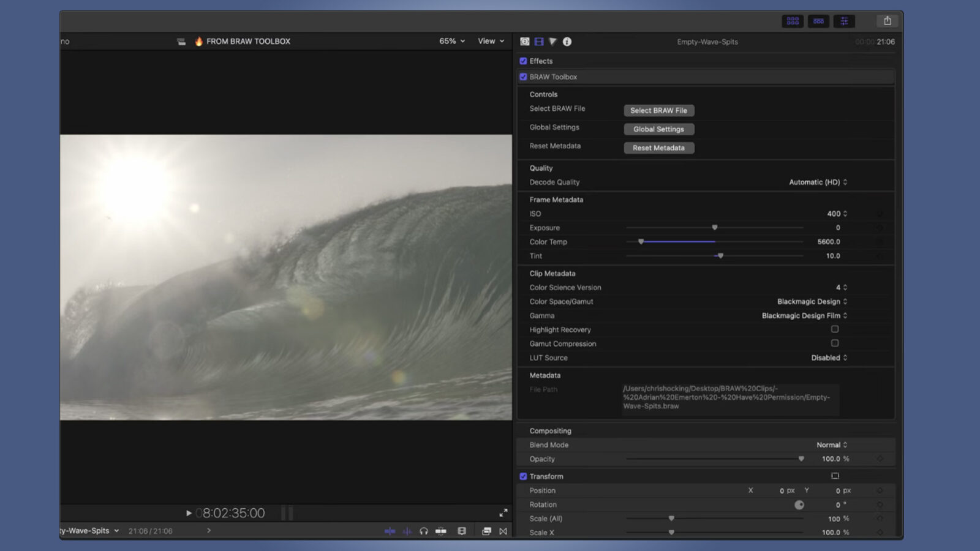Open the clip appearance filmstrip icon

click(462, 531)
